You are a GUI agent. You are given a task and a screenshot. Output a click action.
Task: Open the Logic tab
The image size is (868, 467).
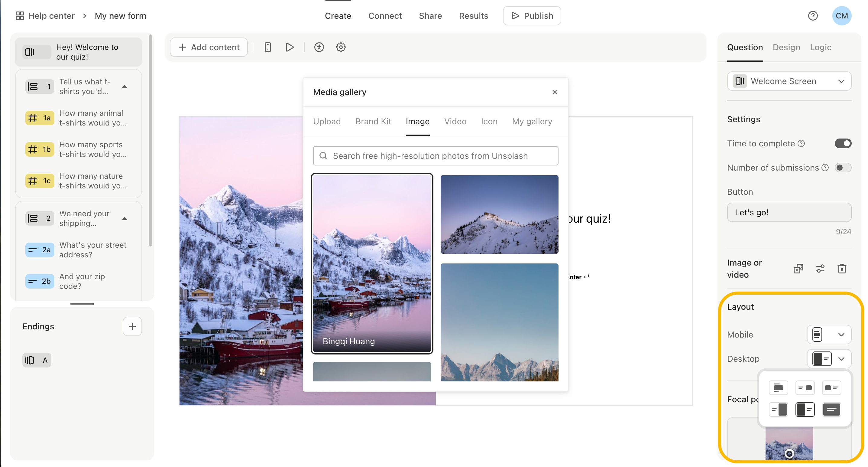[821, 47]
